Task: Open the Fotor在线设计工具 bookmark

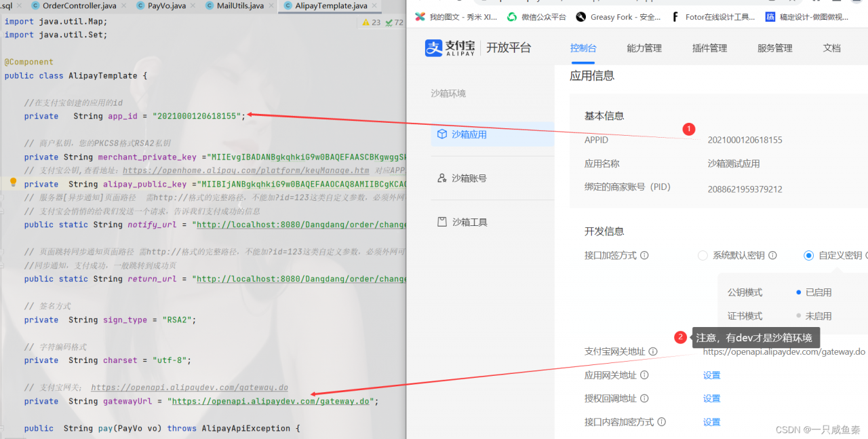Action: [x=713, y=17]
